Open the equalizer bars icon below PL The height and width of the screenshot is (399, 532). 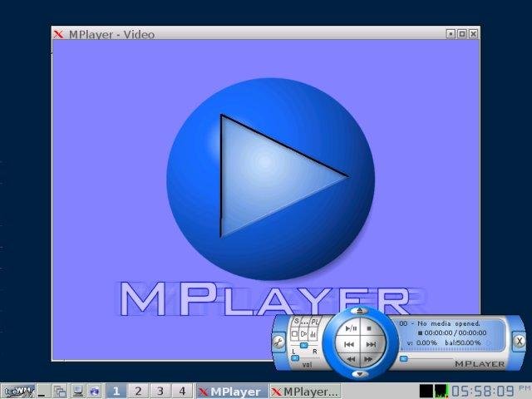coord(313,334)
